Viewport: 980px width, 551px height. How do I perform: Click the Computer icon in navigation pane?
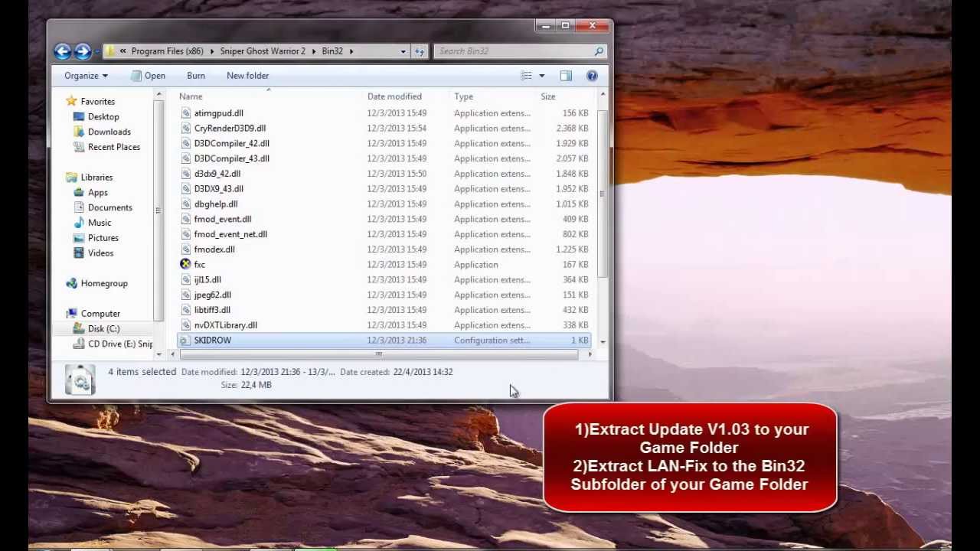click(x=71, y=313)
